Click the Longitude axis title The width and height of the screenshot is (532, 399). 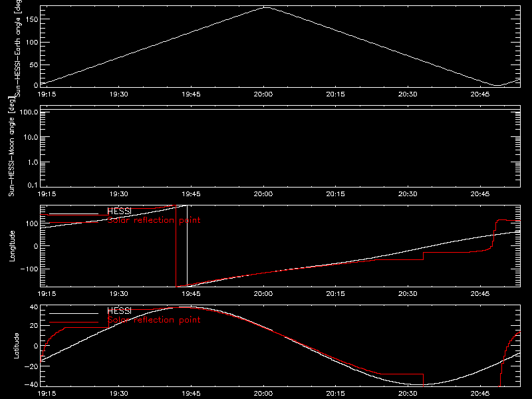[12, 246]
